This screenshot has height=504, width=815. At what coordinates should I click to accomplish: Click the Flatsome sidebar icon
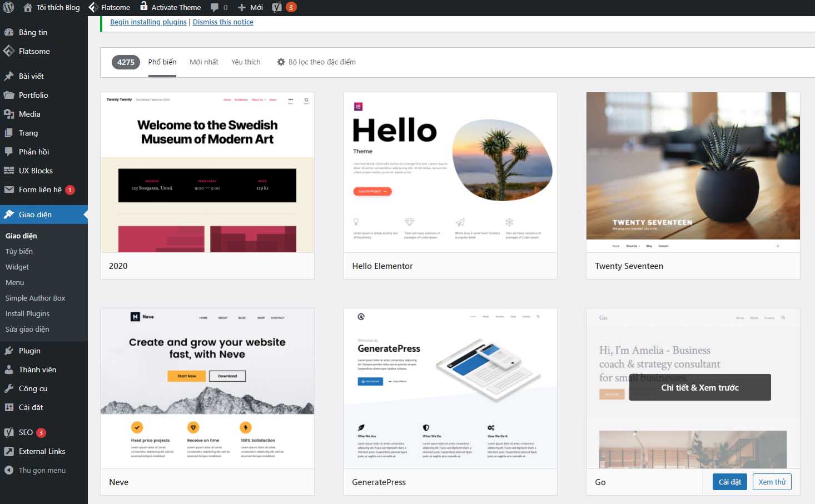click(x=9, y=51)
